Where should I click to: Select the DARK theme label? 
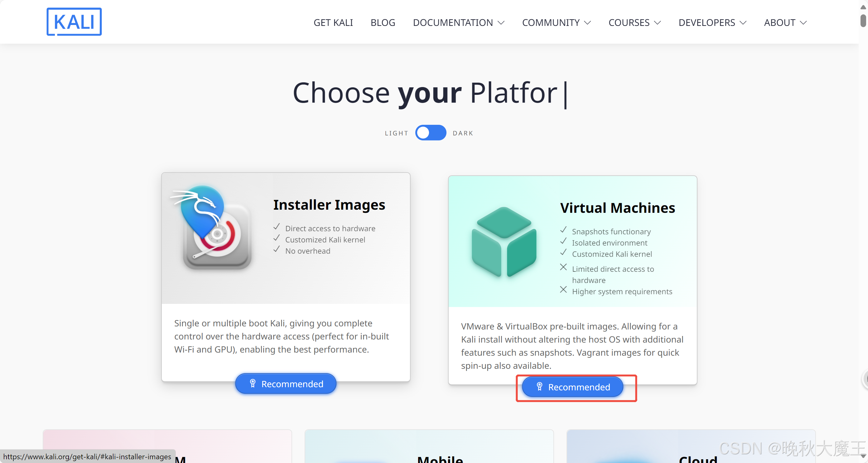pyautogui.click(x=463, y=133)
